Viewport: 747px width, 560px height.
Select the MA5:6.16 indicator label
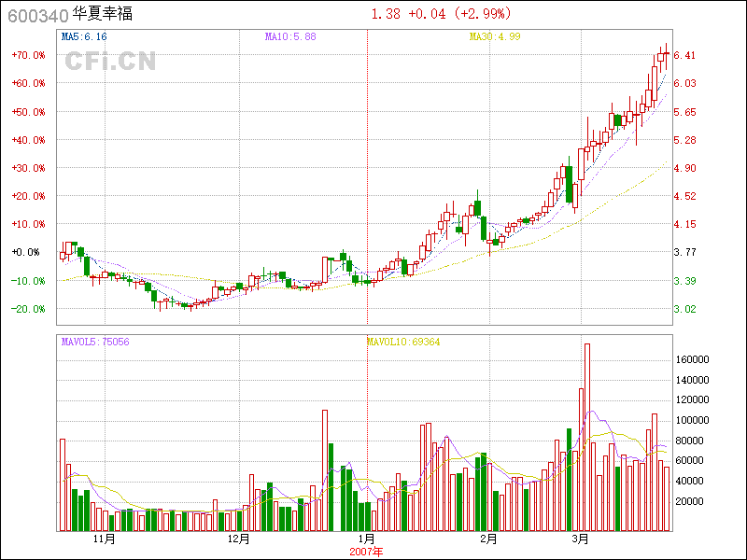click(x=84, y=36)
